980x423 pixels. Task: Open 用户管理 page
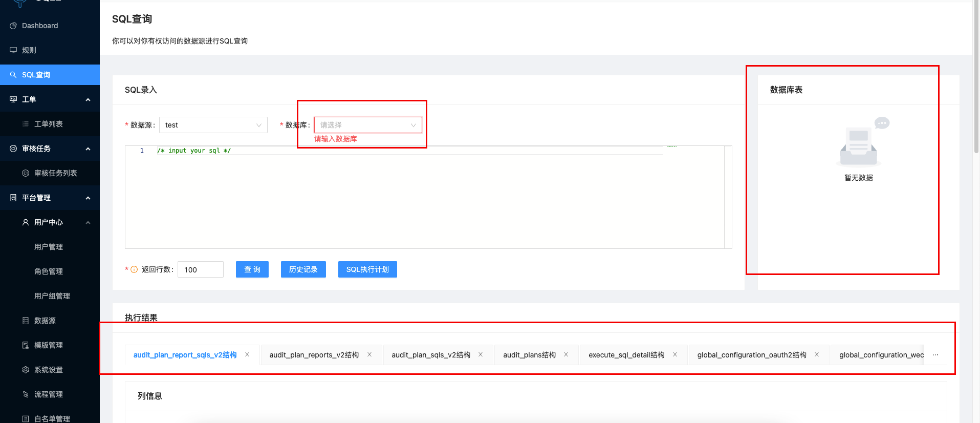pyautogui.click(x=50, y=247)
